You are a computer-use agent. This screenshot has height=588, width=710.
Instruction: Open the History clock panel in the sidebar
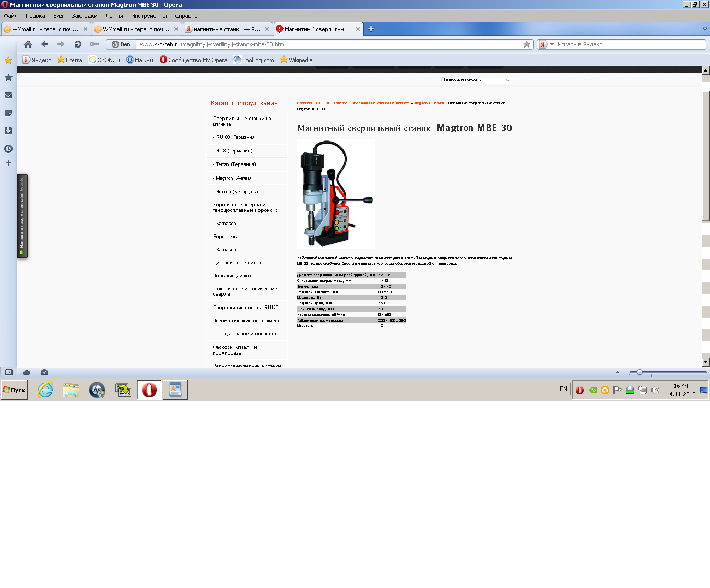tap(8, 149)
